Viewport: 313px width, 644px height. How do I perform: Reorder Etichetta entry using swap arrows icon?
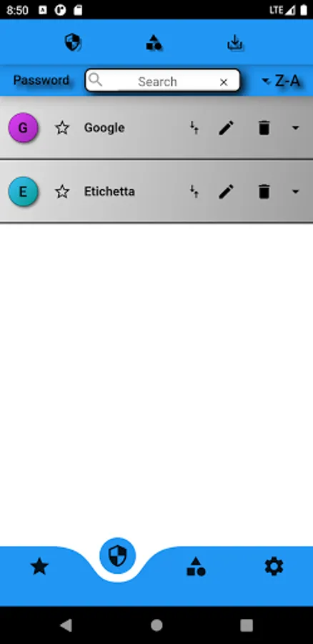click(x=194, y=191)
